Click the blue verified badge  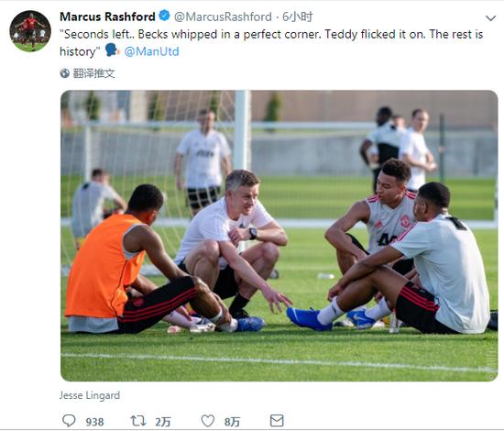click(x=165, y=16)
